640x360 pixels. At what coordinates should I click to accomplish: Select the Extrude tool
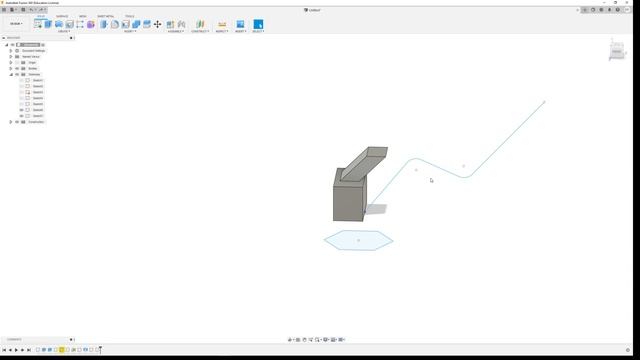click(x=48, y=24)
